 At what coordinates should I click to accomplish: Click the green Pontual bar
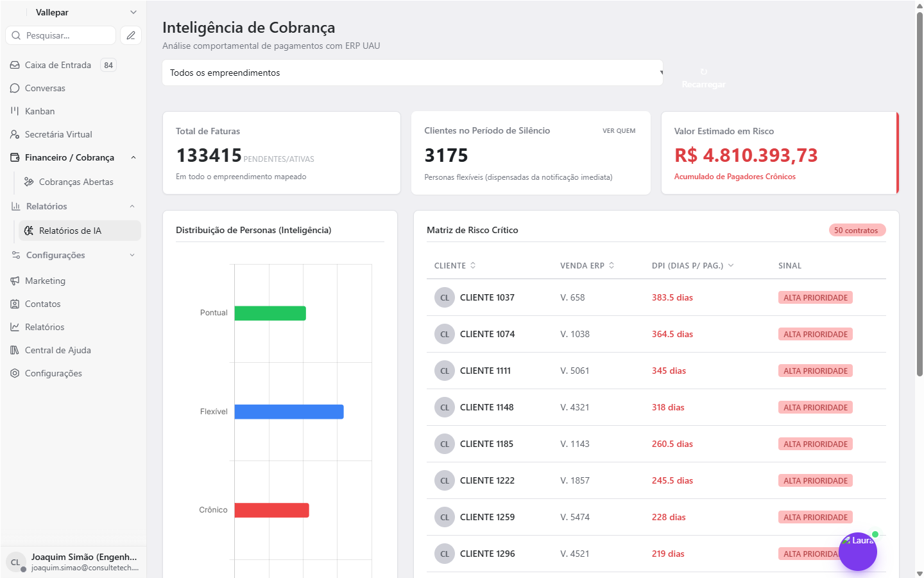(270, 313)
